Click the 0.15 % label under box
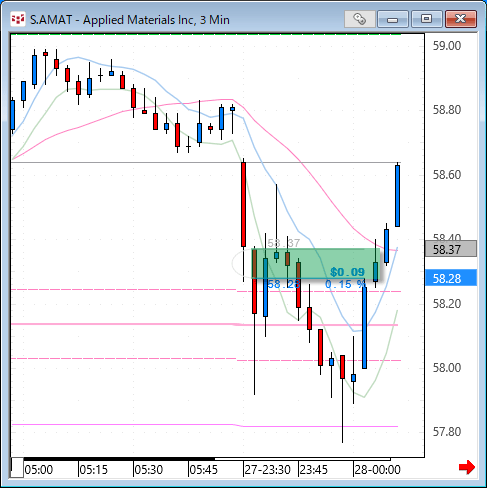487x488 pixels. 345,284
